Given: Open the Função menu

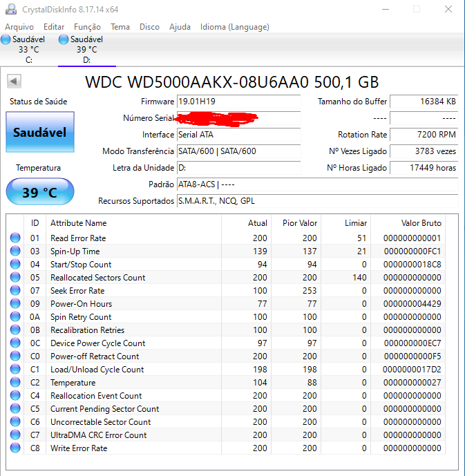Looking at the screenshot, I should (x=87, y=27).
